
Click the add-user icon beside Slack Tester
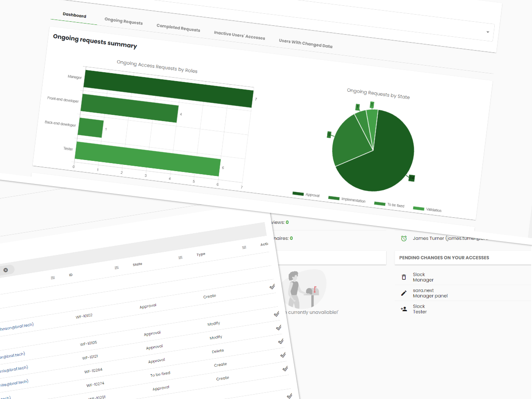403,309
